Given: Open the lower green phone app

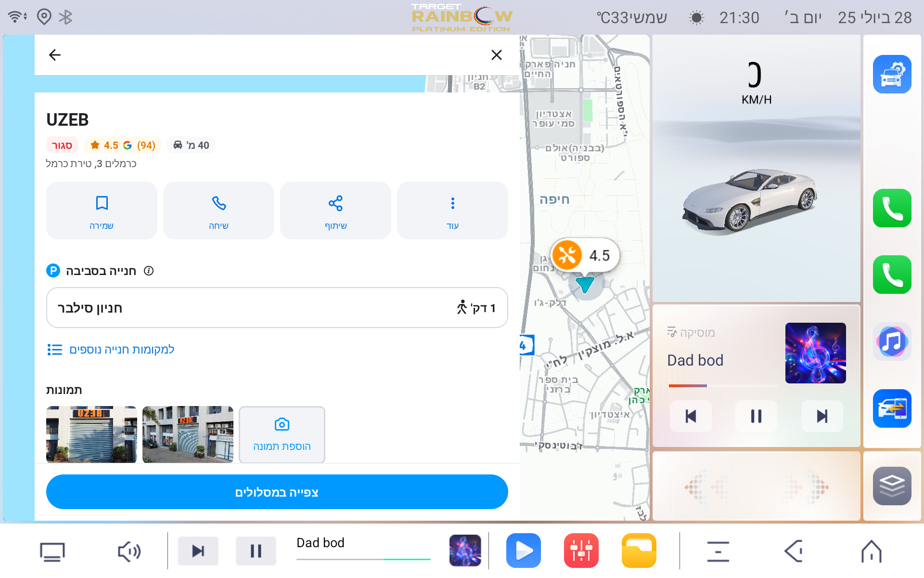Looking at the screenshot, I should (x=892, y=275).
